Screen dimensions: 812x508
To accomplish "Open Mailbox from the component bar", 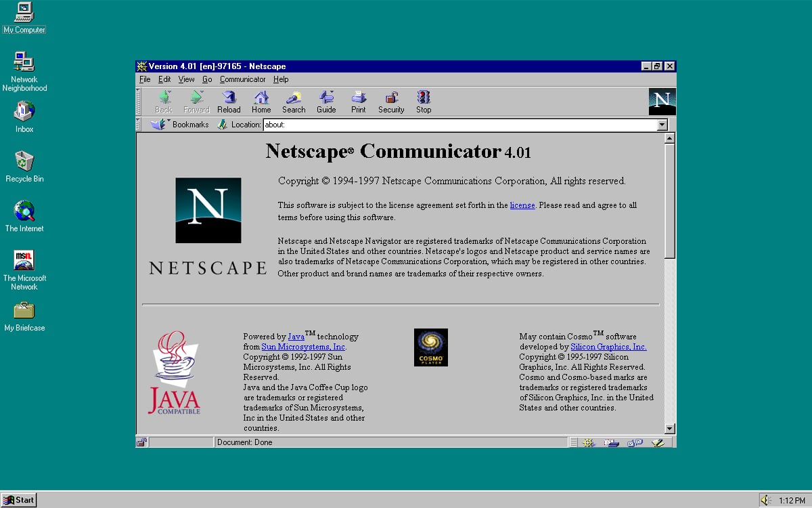I will click(x=611, y=442).
